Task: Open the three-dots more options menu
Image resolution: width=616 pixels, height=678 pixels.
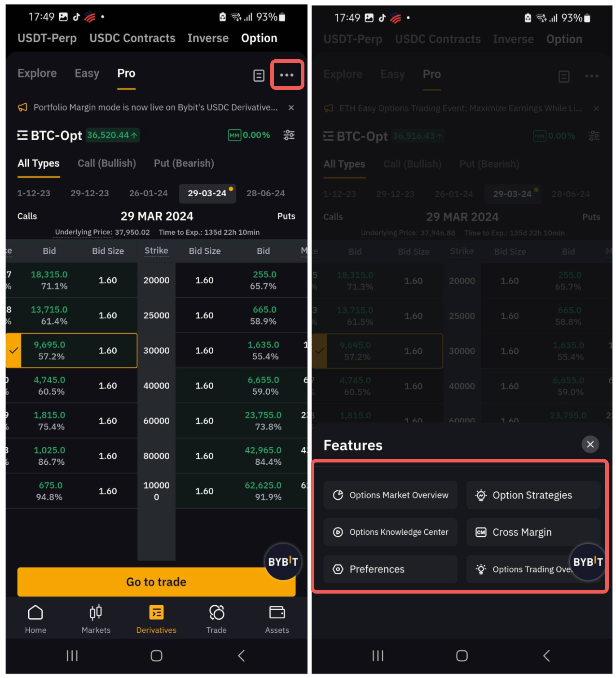Action: [x=287, y=75]
